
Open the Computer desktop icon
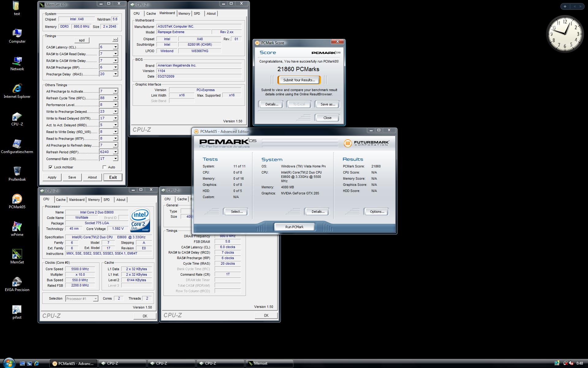[x=17, y=36]
